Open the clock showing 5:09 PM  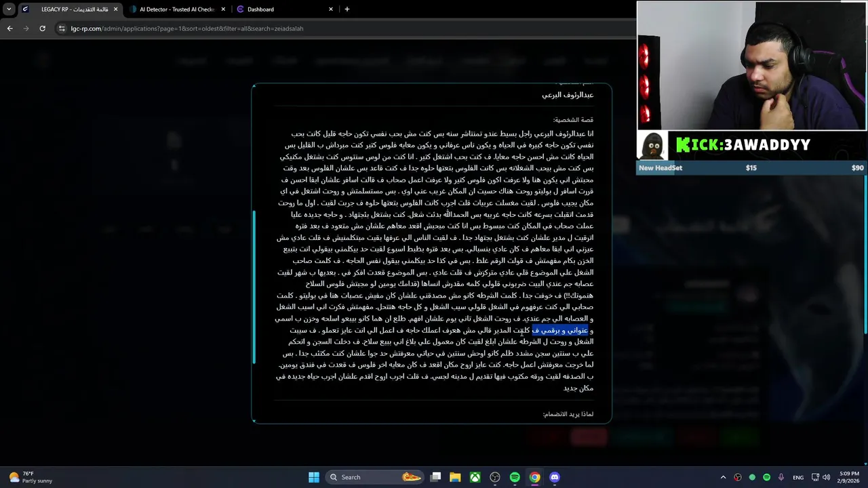pos(848,477)
